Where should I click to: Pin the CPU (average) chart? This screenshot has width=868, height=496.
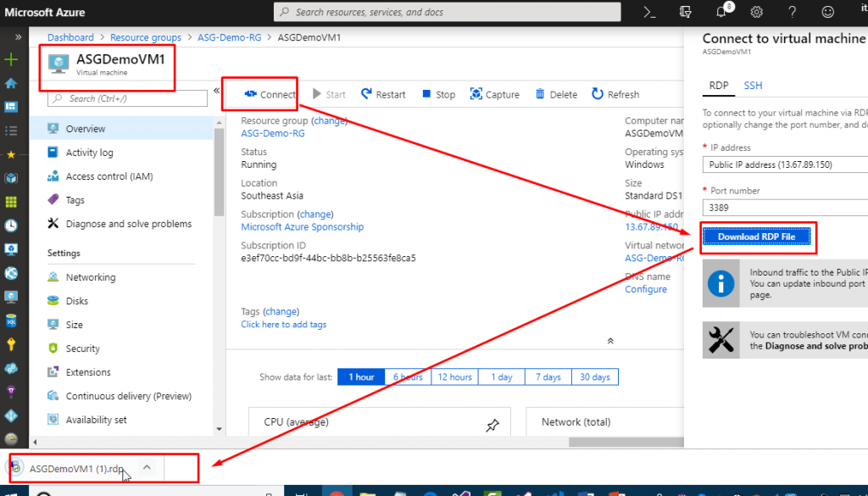(x=492, y=426)
